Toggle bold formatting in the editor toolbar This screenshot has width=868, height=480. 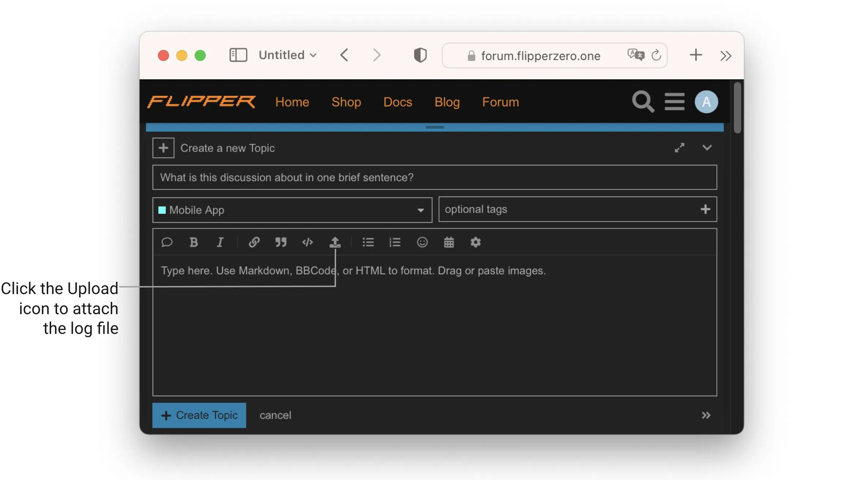coord(194,242)
